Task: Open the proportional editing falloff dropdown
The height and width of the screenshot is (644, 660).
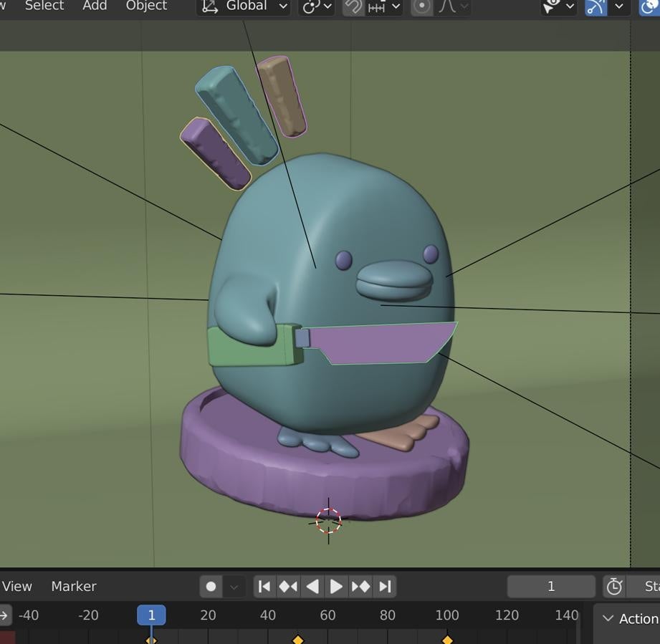Action: coord(452,6)
